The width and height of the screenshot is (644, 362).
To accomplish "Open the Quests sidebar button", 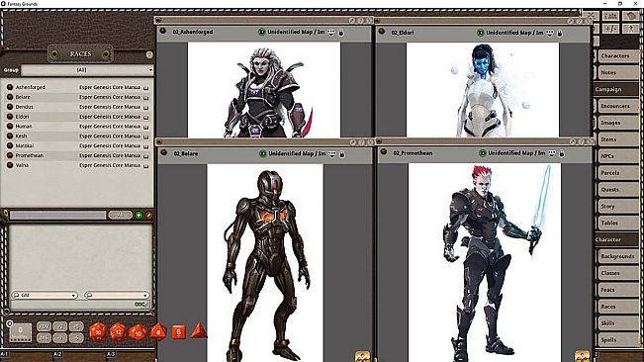I will click(x=617, y=190).
